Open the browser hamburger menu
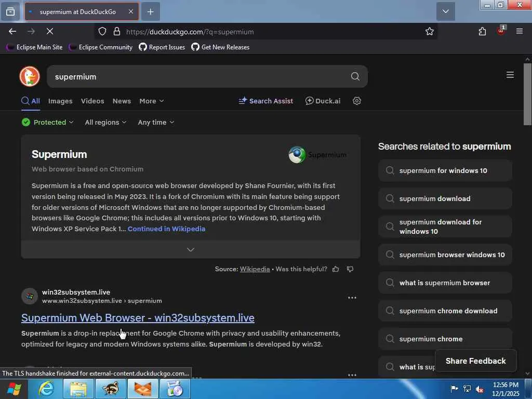532x399 pixels. [520, 31]
